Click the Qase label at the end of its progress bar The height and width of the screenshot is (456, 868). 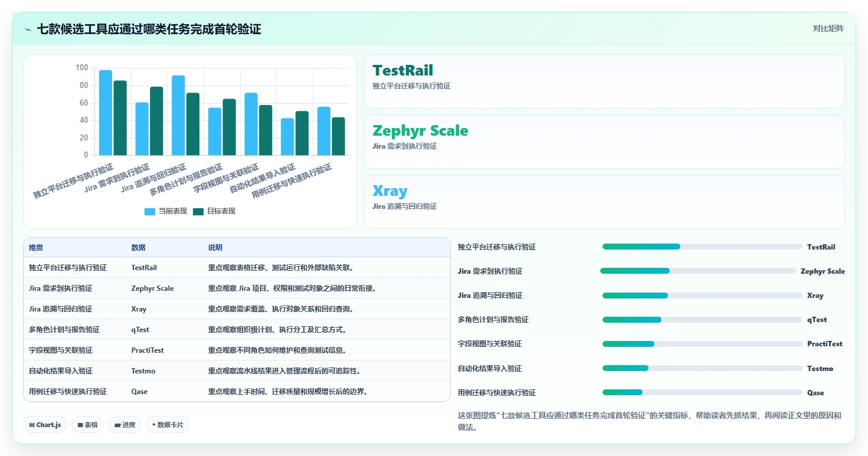pos(815,393)
